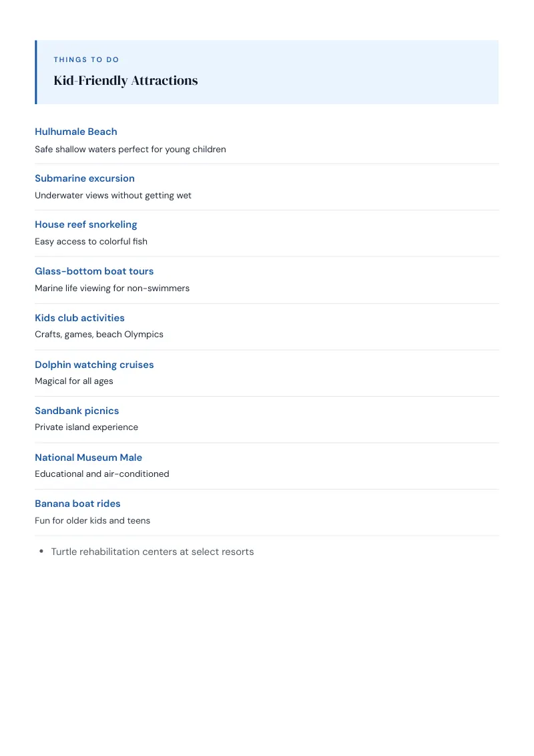Select the Submarine excursion heading
Viewport: 534px width, 756px height.
coord(84,178)
